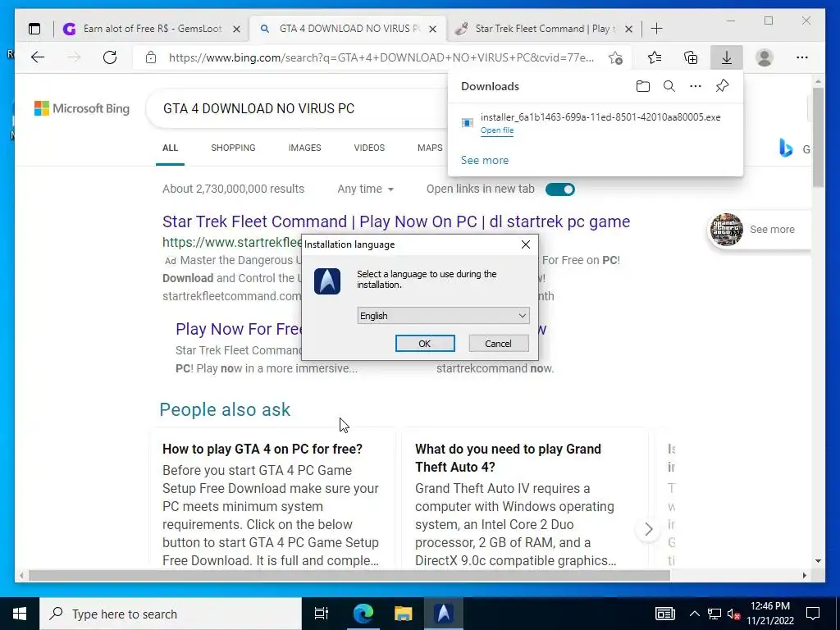Screen dimensions: 840x630
Task: Open the Play Now For Free sublink
Action: click(239, 329)
